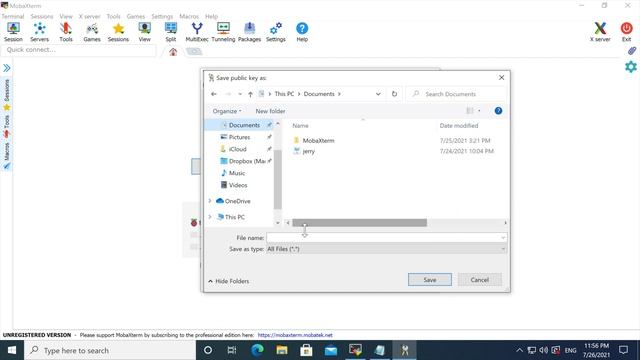Open the Tunneling toolbar icon
The image size is (640, 360).
coord(223,32)
